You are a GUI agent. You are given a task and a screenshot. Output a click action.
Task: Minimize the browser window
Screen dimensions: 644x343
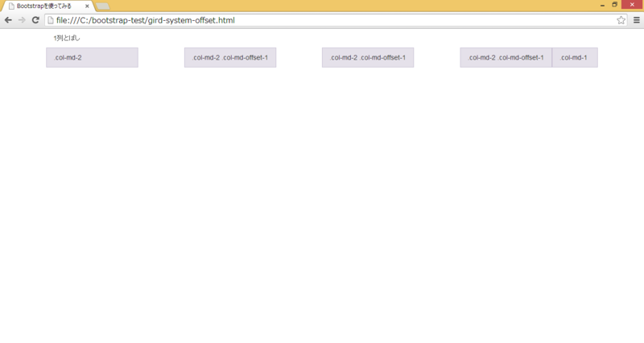(x=602, y=5)
